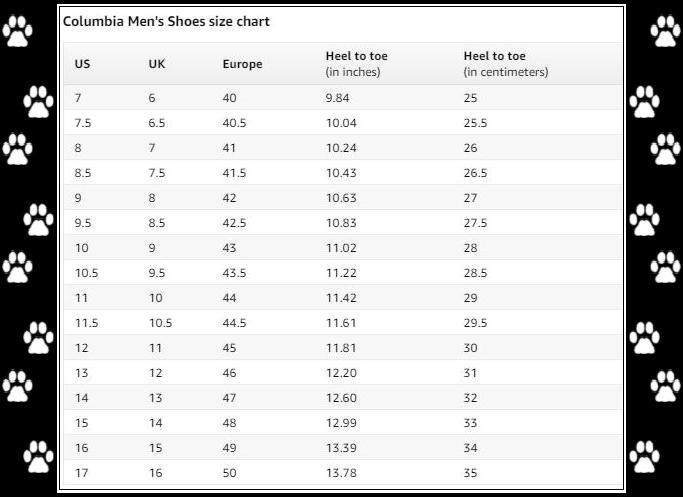Click the paw print right of the 25 centimeters row
The height and width of the screenshot is (497, 683).
tap(645, 101)
